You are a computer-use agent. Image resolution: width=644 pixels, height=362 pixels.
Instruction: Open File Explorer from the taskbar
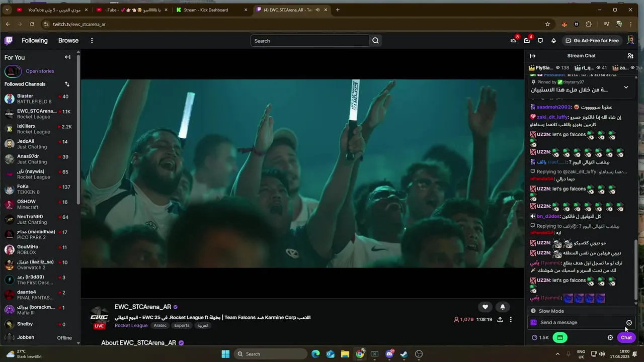tap(345, 354)
